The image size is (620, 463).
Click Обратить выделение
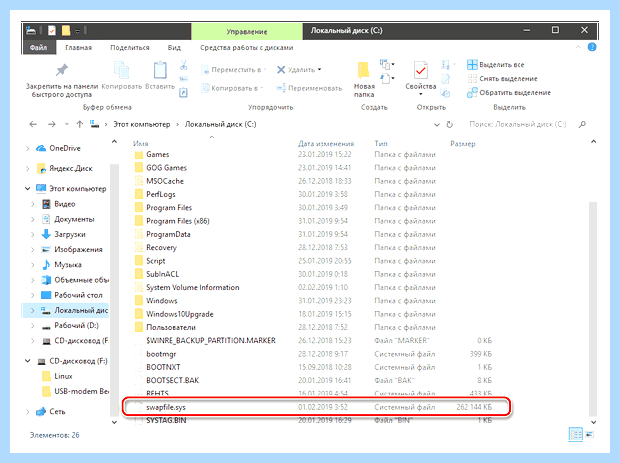(x=508, y=93)
